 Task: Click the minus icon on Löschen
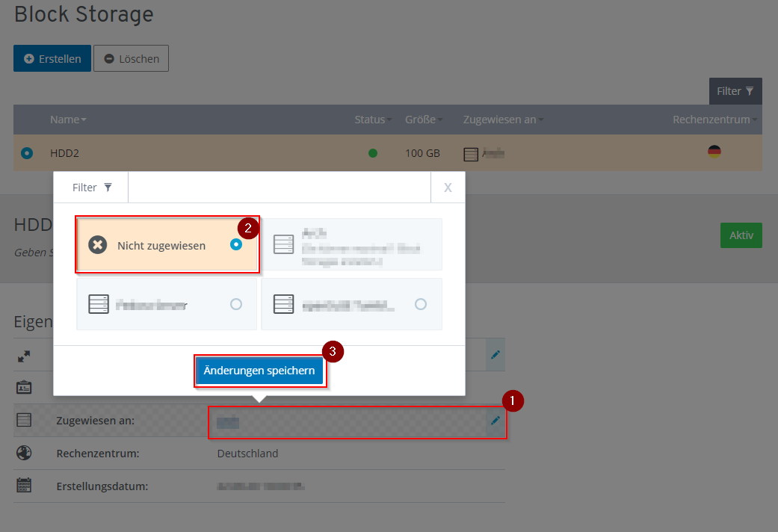click(109, 58)
